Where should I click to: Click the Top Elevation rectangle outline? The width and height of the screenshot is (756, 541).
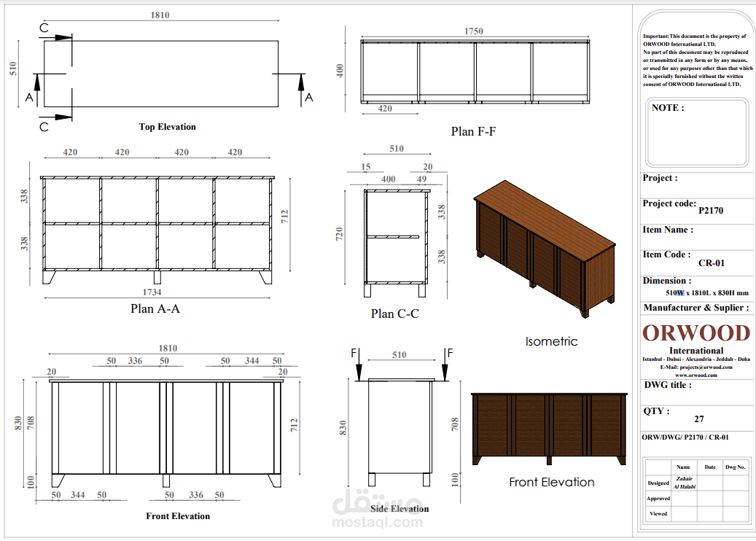(x=161, y=74)
